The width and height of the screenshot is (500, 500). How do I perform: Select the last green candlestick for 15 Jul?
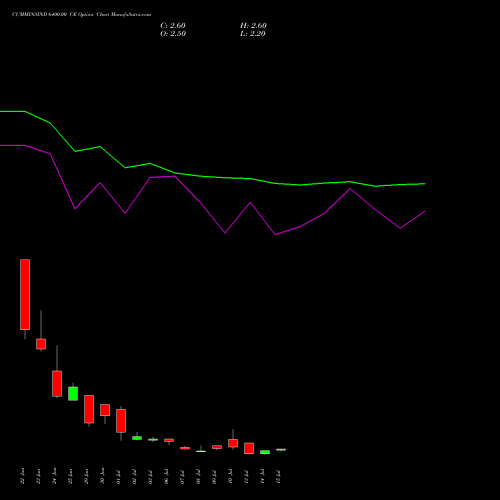[x=281, y=450]
